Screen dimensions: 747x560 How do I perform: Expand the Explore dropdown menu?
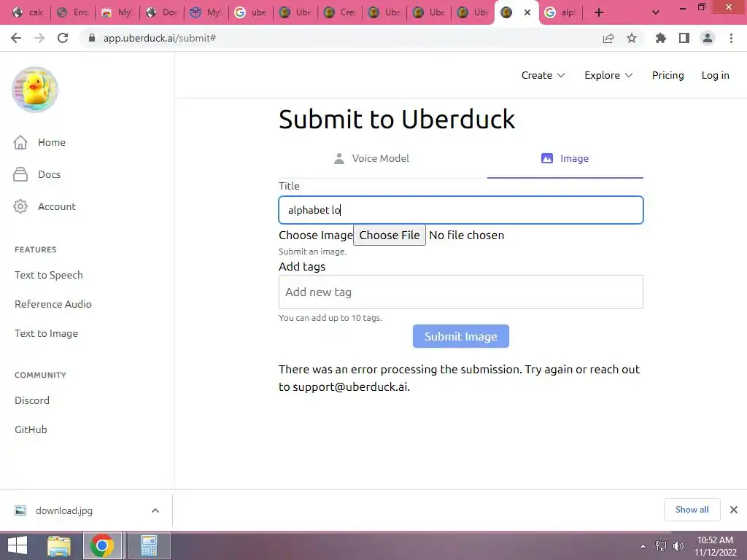point(608,75)
